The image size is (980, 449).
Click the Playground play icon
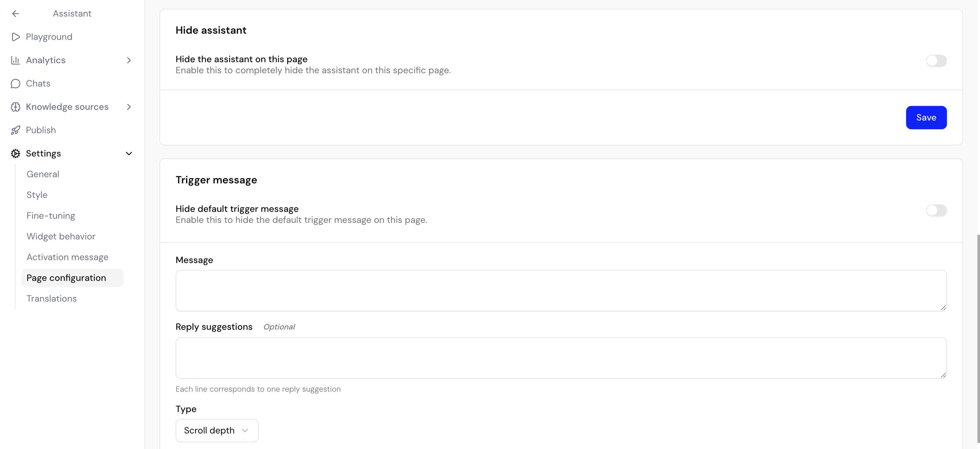point(16,37)
